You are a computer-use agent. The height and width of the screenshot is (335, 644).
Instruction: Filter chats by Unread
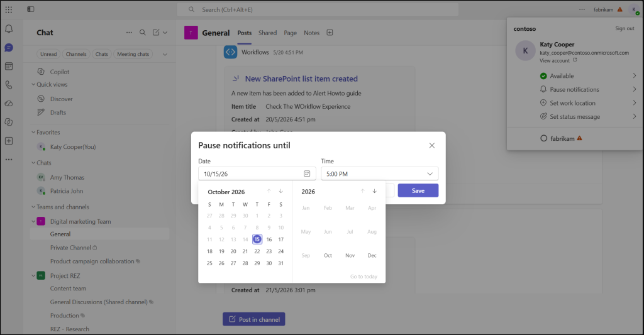(48, 54)
